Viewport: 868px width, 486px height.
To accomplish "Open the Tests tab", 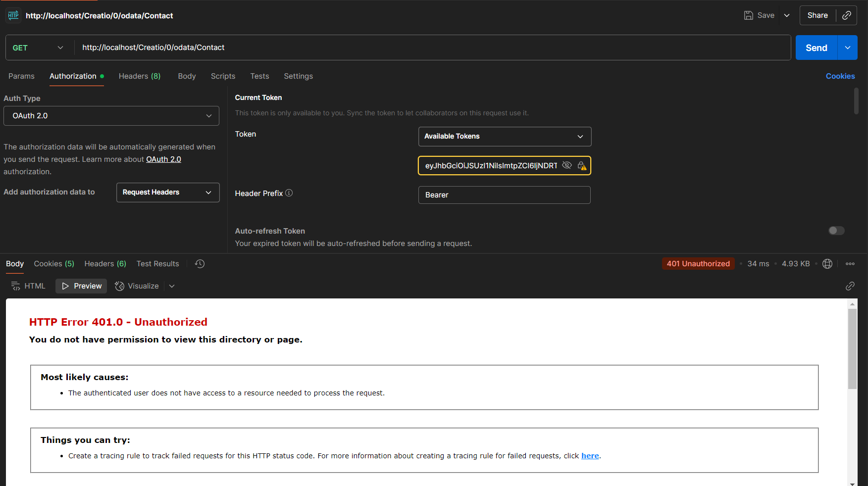I will point(259,76).
